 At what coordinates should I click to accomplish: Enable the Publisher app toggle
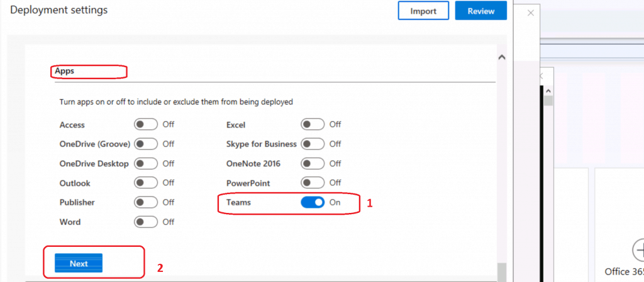146,202
